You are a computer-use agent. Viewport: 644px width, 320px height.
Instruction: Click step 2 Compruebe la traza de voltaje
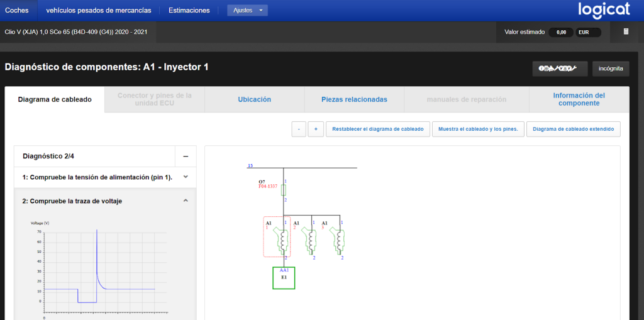[x=72, y=201]
